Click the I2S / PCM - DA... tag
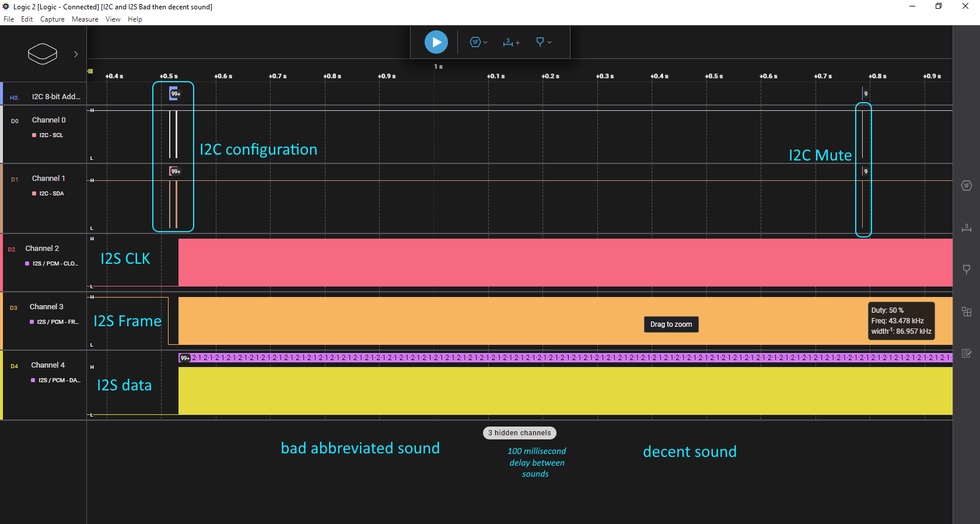This screenshot has width=980, height=524. coord(55,380)
